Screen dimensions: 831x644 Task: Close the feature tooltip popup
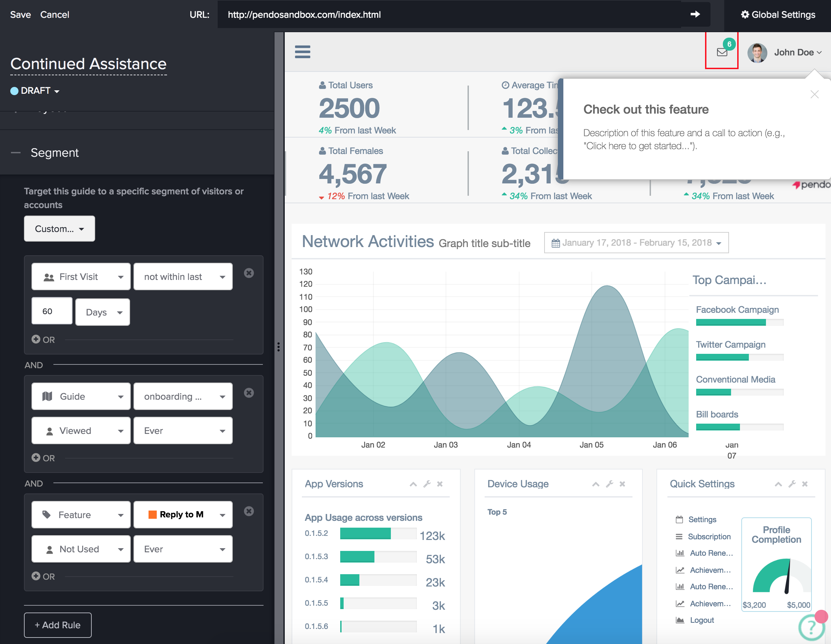(x=814, y=94)
